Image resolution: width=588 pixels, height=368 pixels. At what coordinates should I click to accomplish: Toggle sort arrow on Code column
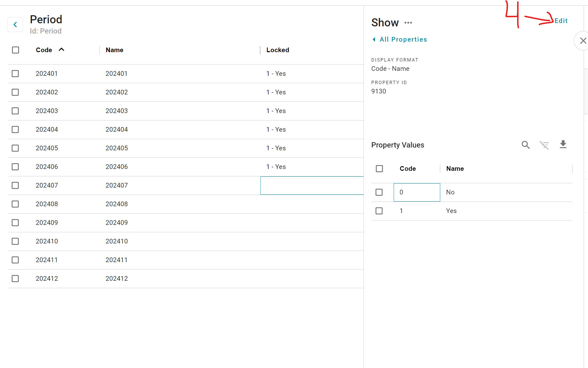tap(61, 50)
